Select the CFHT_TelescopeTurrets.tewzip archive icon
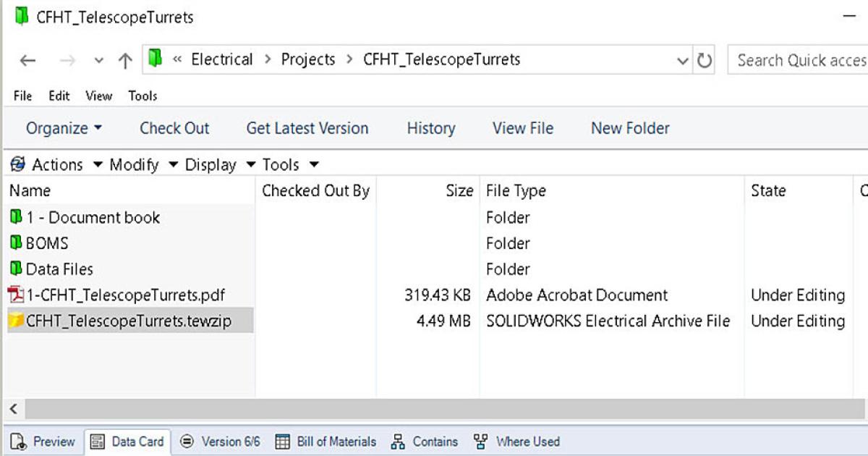 pos(16,321)
